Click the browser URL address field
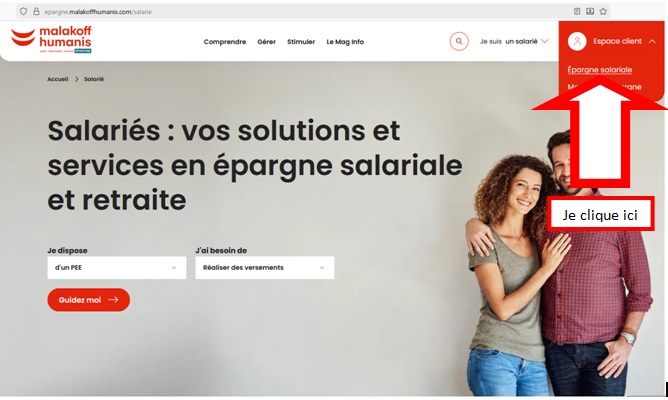This screenshot has height=400, width=668. [298, 12]
